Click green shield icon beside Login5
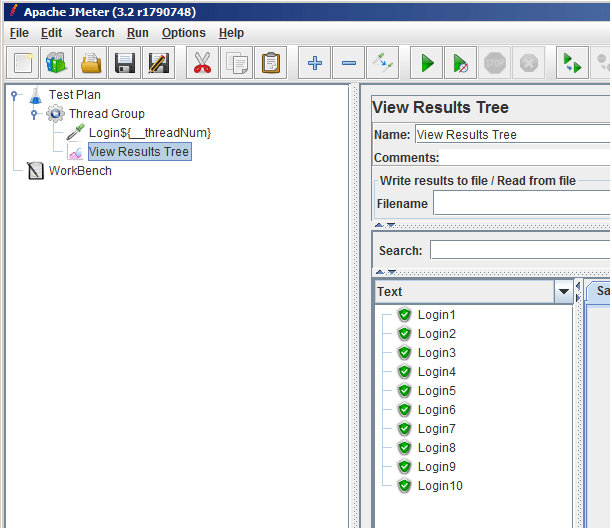Viewport: 612px width, 529px height. 404,391
